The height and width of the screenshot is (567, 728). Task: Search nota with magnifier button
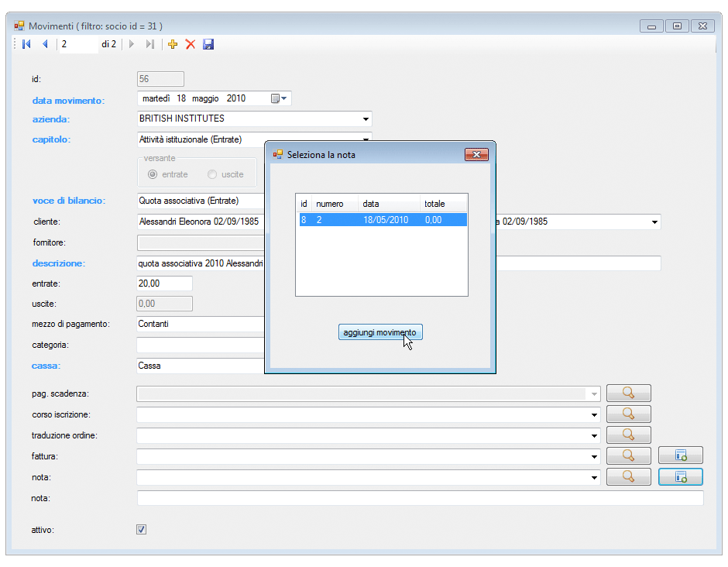tap(629, 476)
